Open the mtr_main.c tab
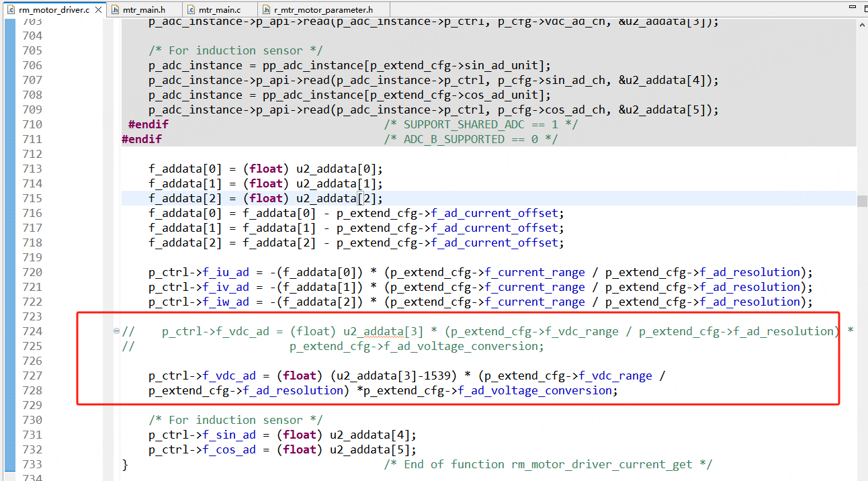The width and height of the screenshot is (868, 481). click(x=219, y=10)
